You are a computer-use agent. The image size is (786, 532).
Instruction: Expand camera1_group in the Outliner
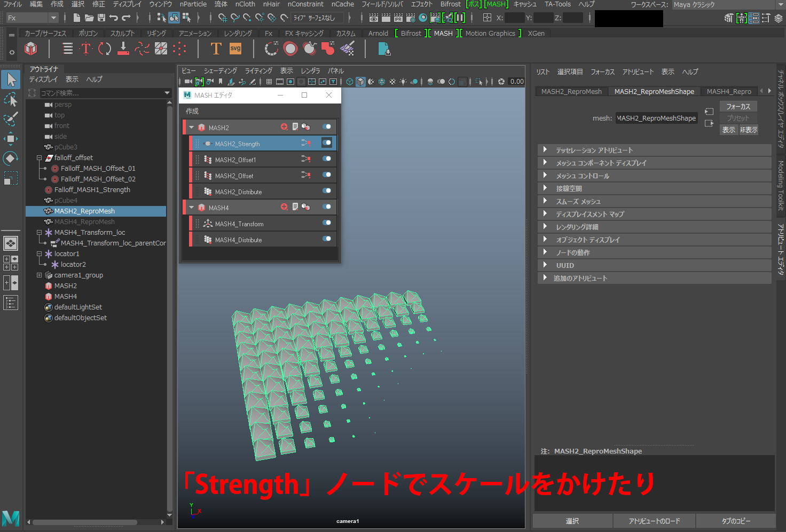click(x=39, y=275)
